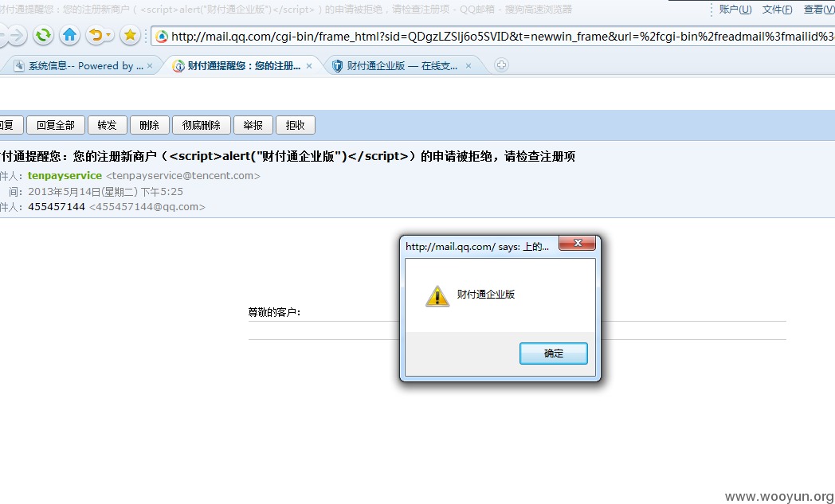This screenshot has width=835, height=504.
Task: Click the orange undo-close-tab arrow icon
Action: tap(96, 36)
